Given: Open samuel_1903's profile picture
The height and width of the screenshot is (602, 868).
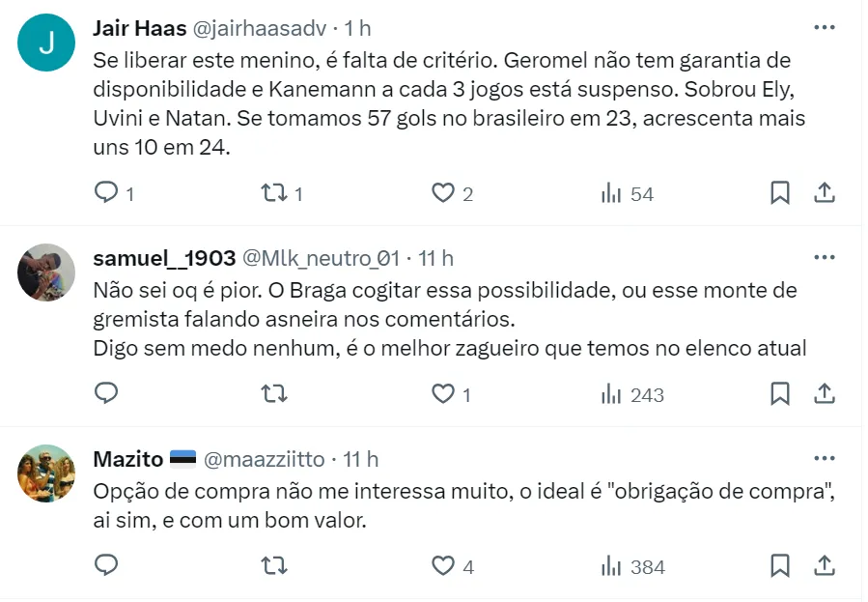Looking at the screenshot, I should coord(46,272).
